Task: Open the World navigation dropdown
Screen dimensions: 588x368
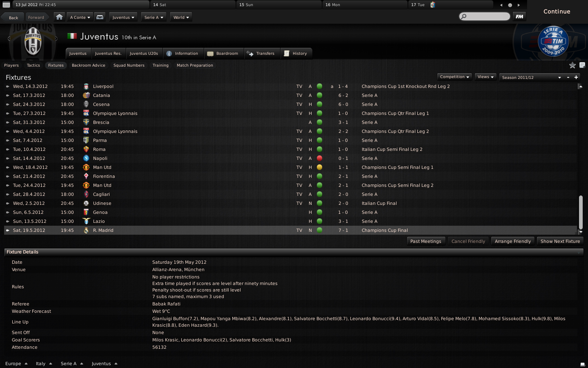Action: click(181, 17)
